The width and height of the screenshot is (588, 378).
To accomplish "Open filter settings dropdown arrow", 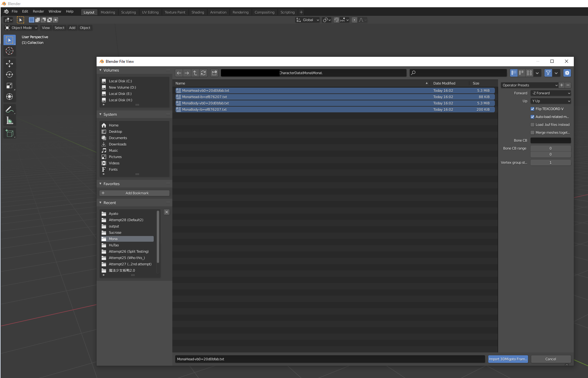I will coord(556,73).
